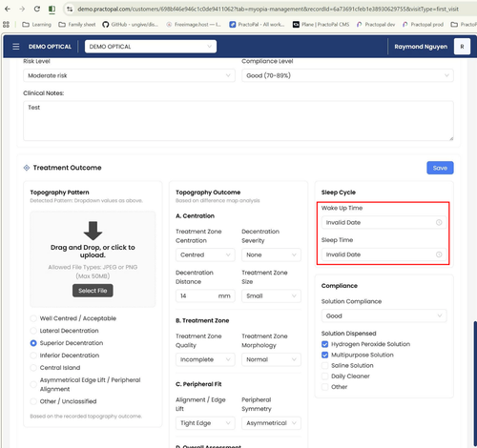Click in the Clinical Notes text area
Image resolution: width=477 pixels, height=448 pixels.
pos(238,121)
